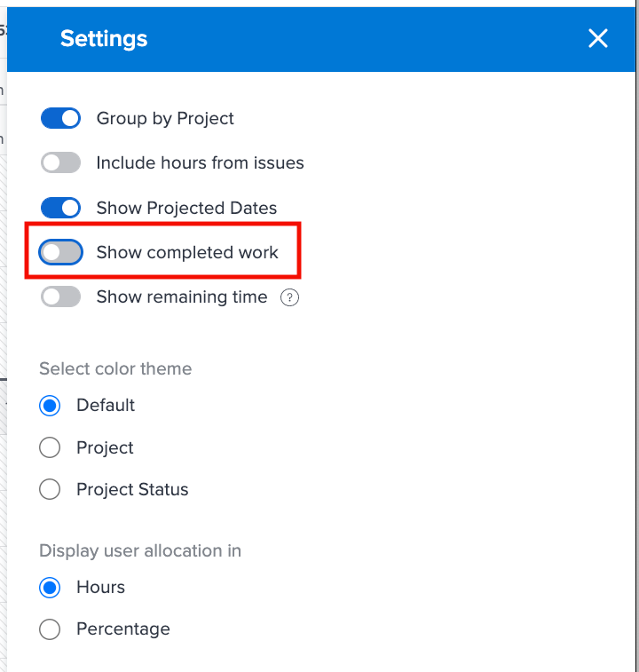639x672 pixels.
Task: Close the Settings panel with the X
Action: [x=598, y=38]
